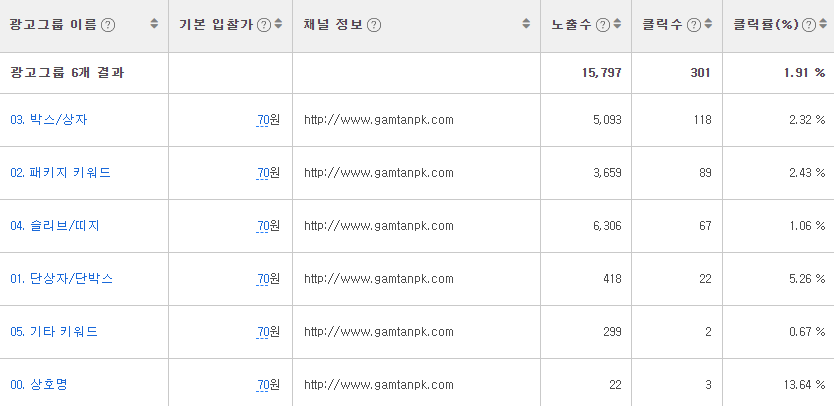Click clicks value 118

(703, 120)
